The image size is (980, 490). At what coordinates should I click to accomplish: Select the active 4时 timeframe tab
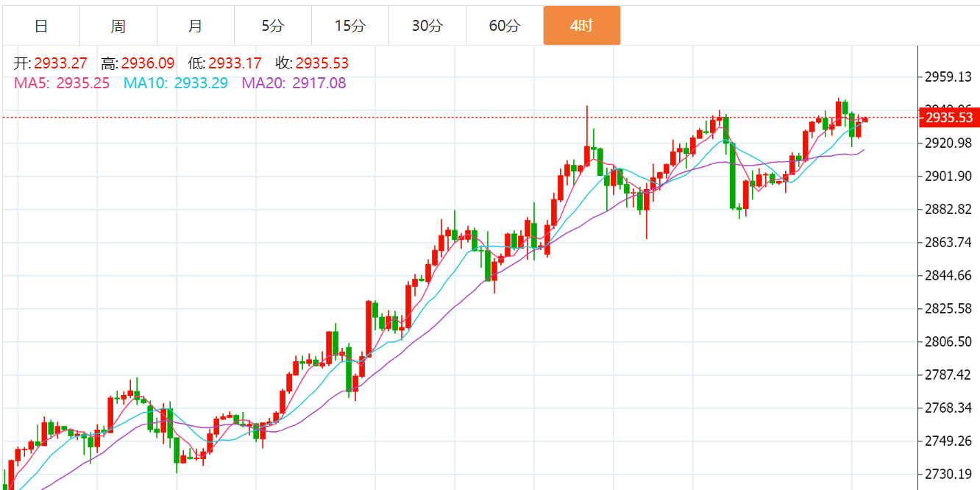(582, 26)
